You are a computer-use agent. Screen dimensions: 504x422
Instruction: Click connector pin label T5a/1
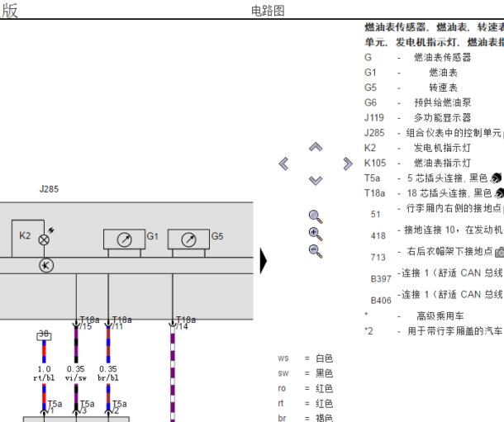(55, 407)
